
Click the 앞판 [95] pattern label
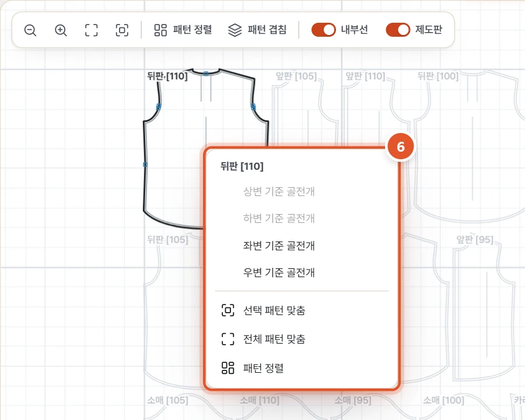point(475,240)
